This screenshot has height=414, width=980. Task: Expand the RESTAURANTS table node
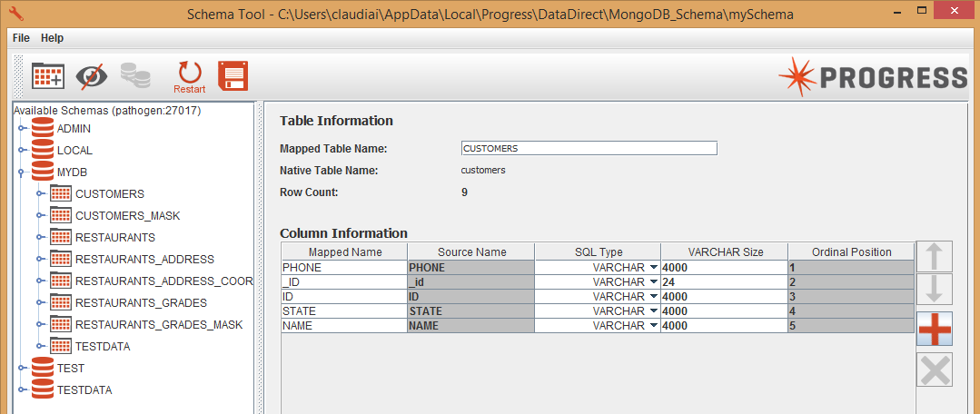coord(42,237)
